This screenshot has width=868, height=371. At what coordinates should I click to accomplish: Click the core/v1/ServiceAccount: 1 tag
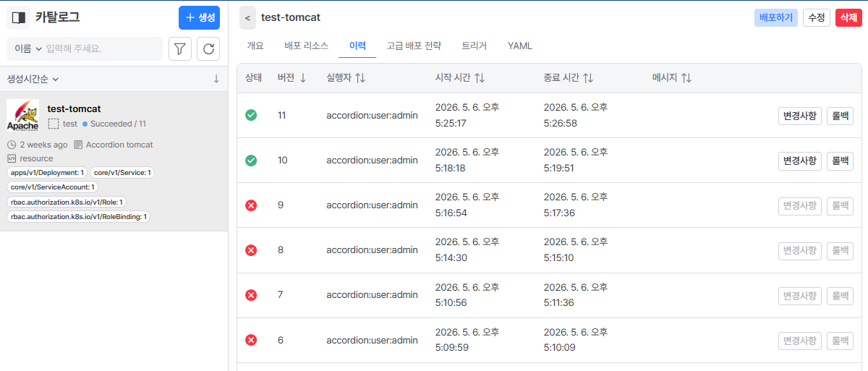click(53, 187)
